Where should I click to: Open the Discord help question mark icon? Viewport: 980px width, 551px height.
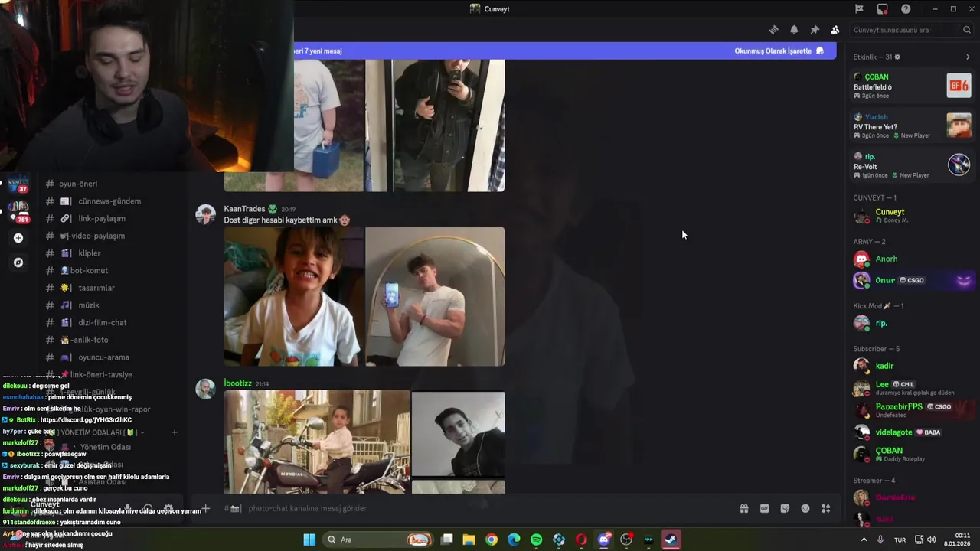point(906,9)
